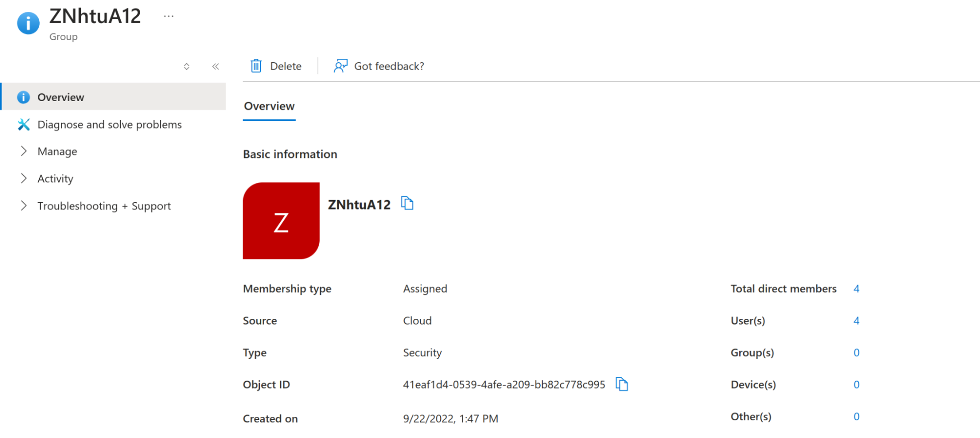The width and height of the screenshot is (980, 438).
Task: Expand Troubleshooting + Support section
Action: click(24, 206)
